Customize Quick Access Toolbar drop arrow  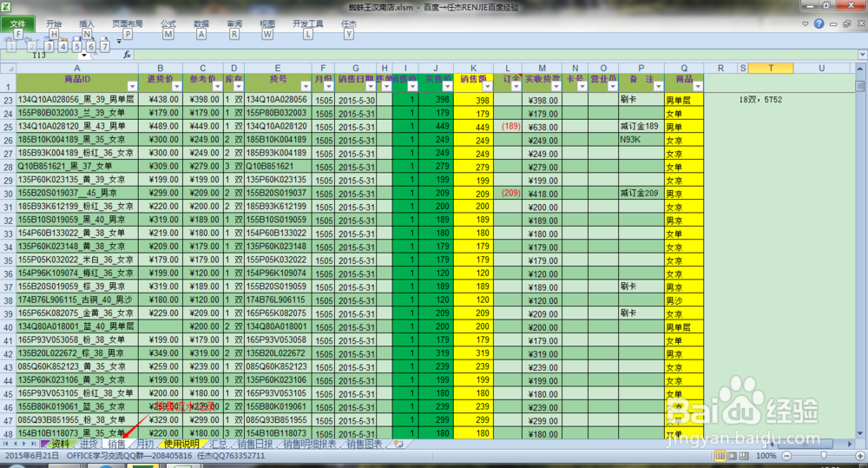[119, 42]
